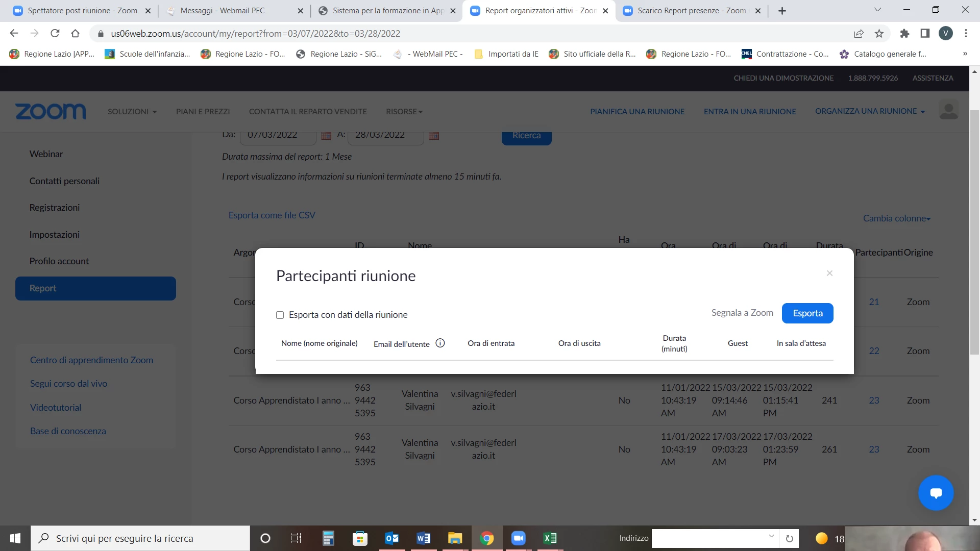Close the Partecipanti riunione dialog
The image size is (980, 551).
coord(829,273)
